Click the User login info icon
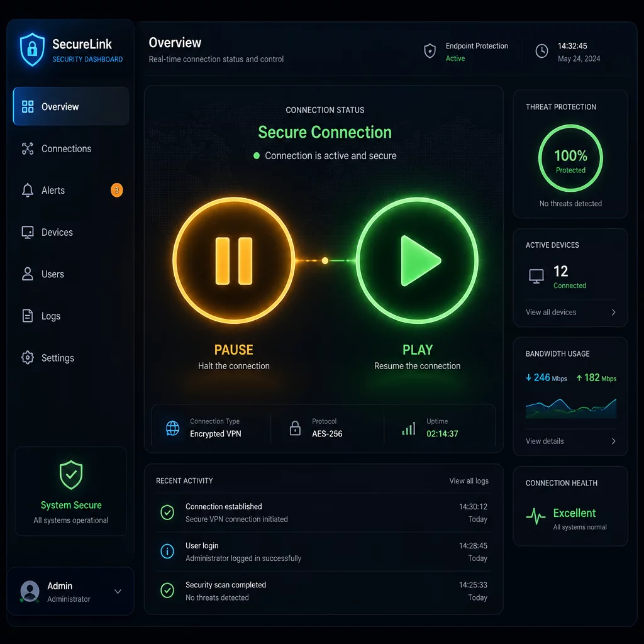 pos(167,551)
